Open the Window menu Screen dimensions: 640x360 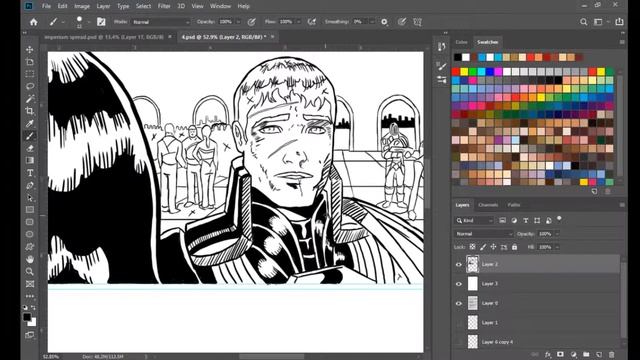[220, 6]
